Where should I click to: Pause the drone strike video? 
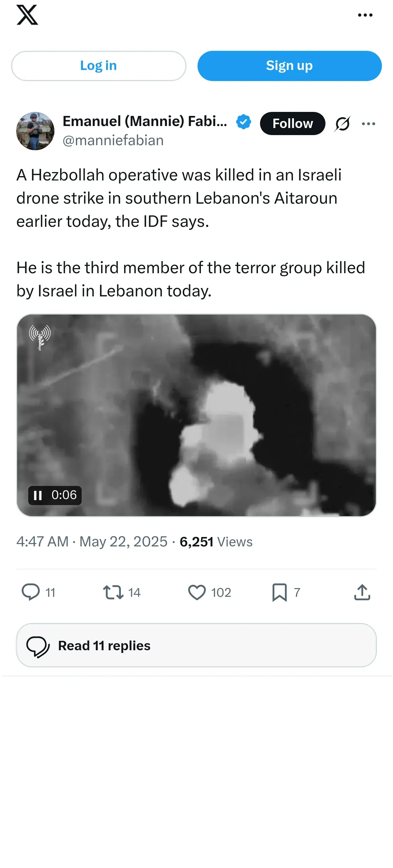pyautogui.click(x=38, y=495)
